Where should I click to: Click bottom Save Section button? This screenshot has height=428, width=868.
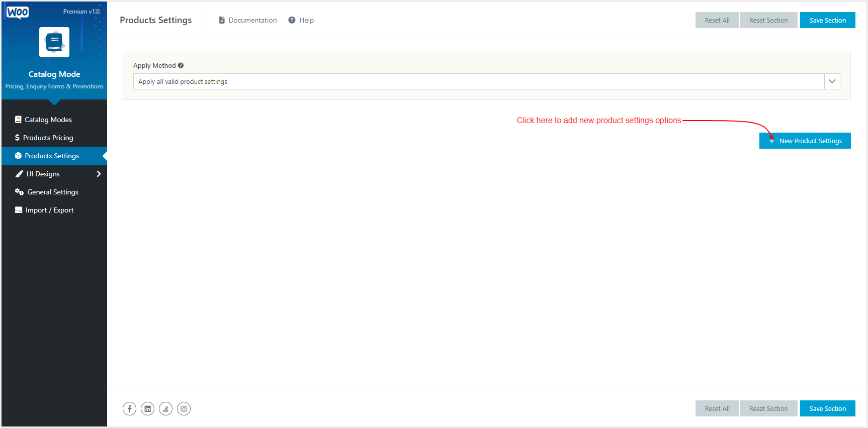click(x=828, y=408)
